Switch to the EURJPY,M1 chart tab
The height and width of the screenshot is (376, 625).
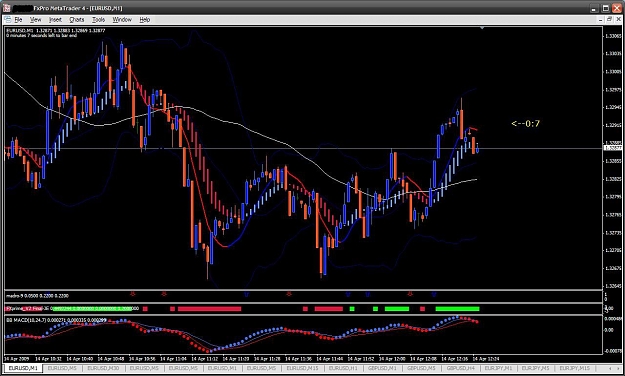coord(498,368)
